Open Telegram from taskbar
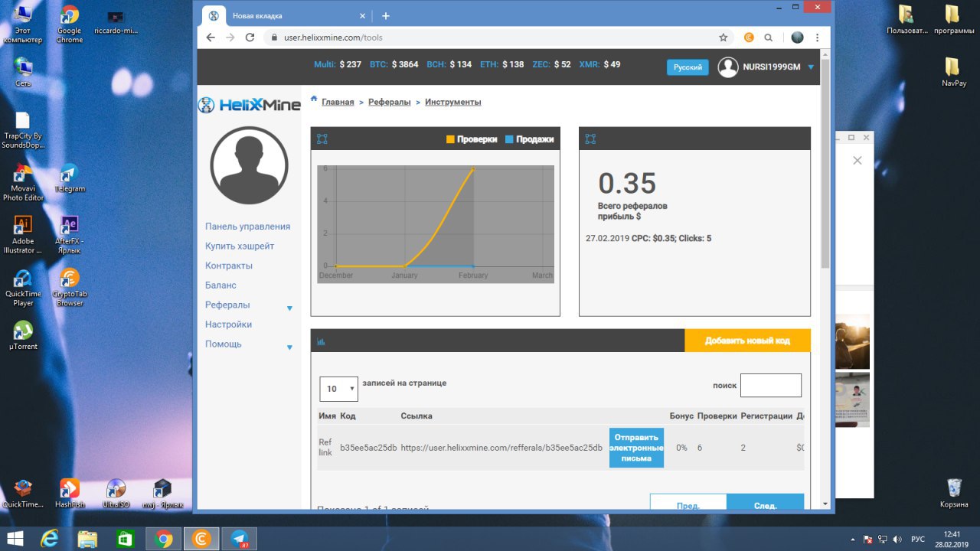The height and width of the screenshot is (551, 980). pyautogui.click(x=239, y=539)
